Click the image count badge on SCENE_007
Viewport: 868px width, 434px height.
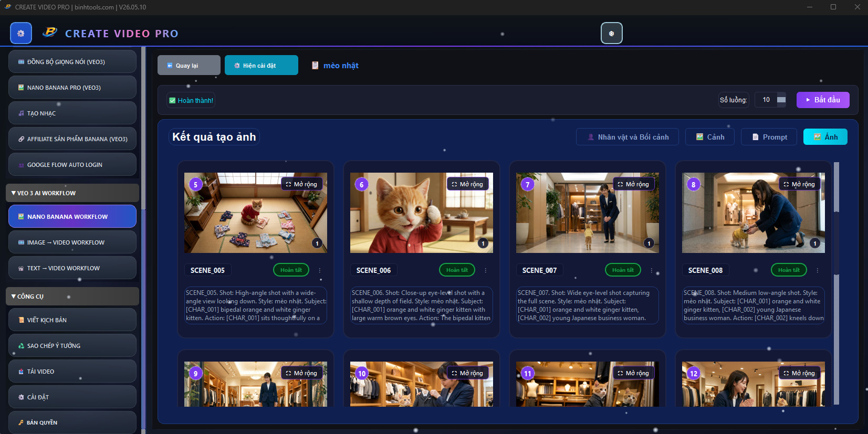tap(649, 243)
